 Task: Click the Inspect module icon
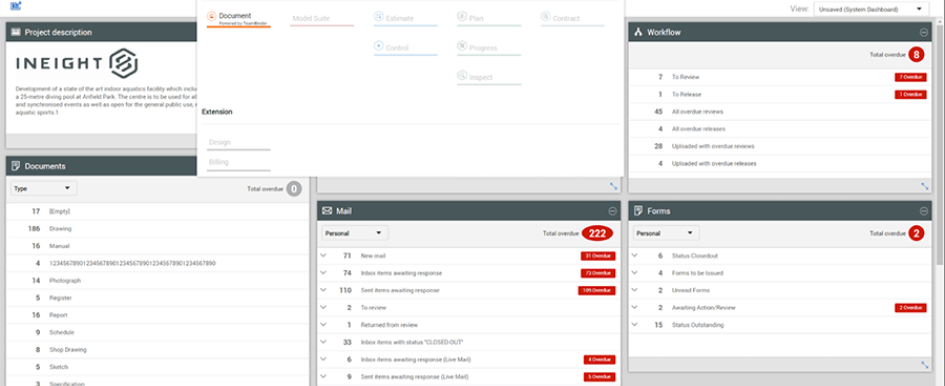click(x=462, y=75)
